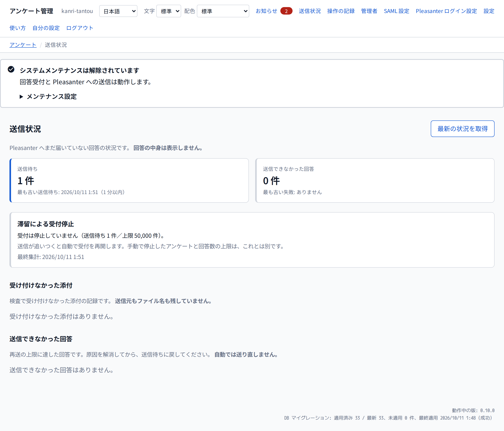
Task: Click the 最も古い失敗: ありません text
Action: point(292,192)
